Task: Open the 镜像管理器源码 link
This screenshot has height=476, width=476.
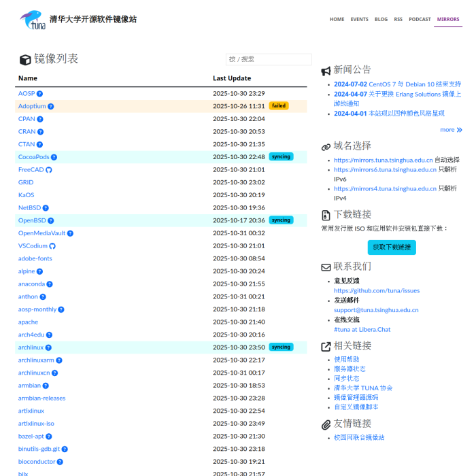Action: point(356,397)
